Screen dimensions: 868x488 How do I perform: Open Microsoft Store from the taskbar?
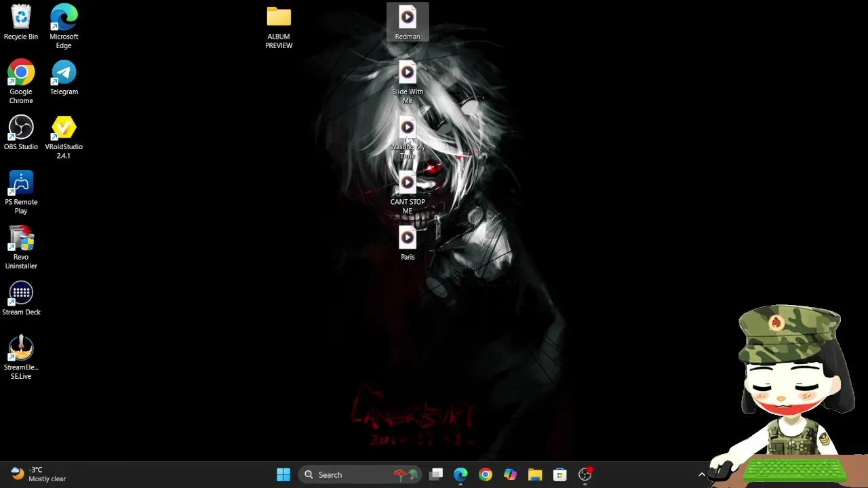click(x=559, y=474)
